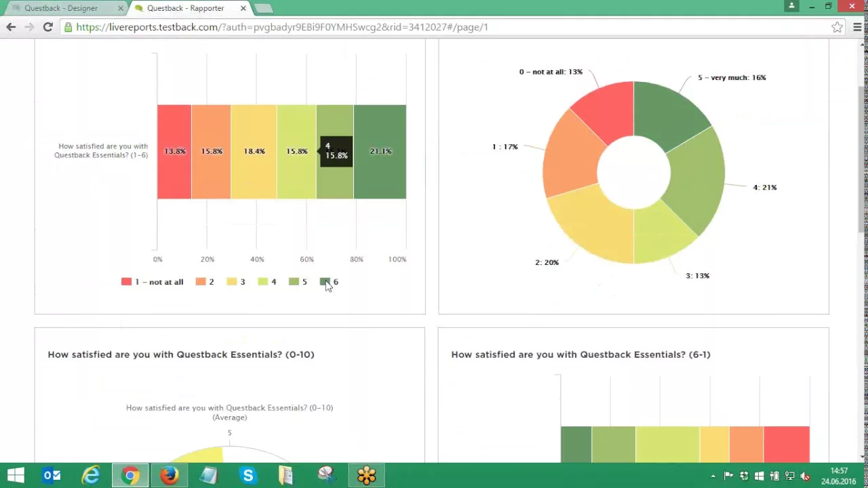Click the Dropbox tray icon
Screen dimensions: 868x488
coord(744,476)
